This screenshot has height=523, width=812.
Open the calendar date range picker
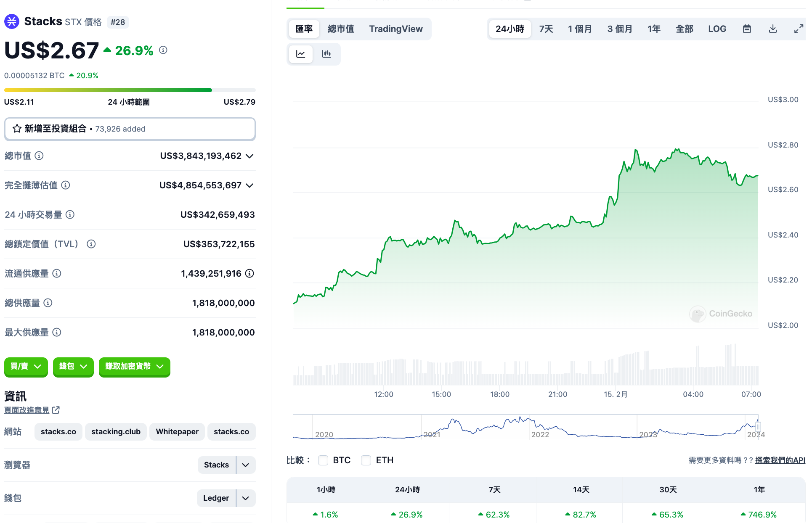pyautogui.click(x=747, y=29)
